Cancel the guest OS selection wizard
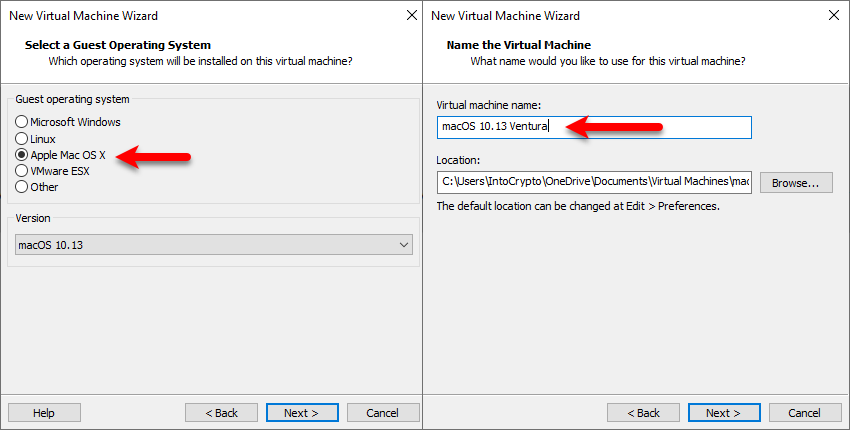This screenshot has height=430, width=850. (383, 413)
